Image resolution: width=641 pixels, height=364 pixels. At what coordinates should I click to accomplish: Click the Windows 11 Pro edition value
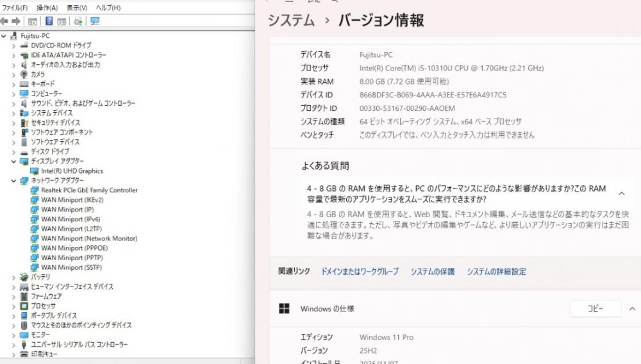387,337
